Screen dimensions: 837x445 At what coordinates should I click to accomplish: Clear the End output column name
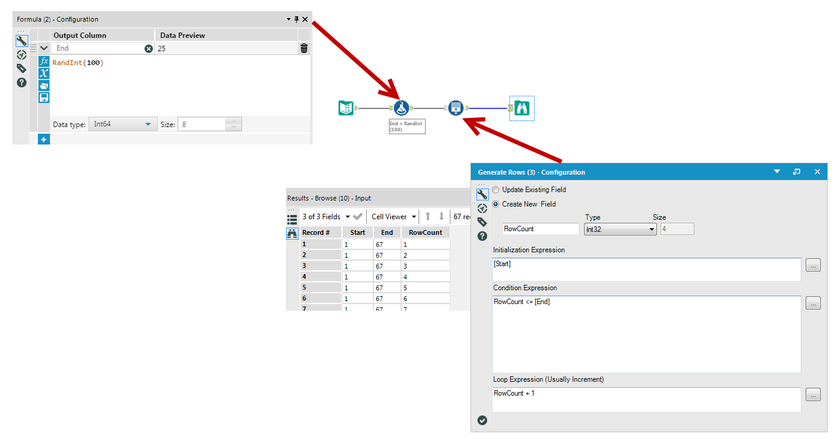click(148, 49)
